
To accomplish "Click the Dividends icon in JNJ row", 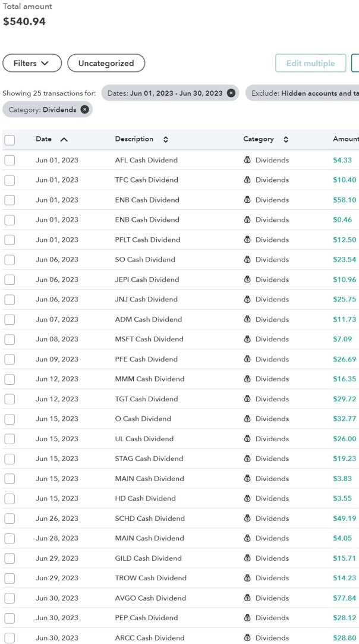I will click(x=247, y=299).
